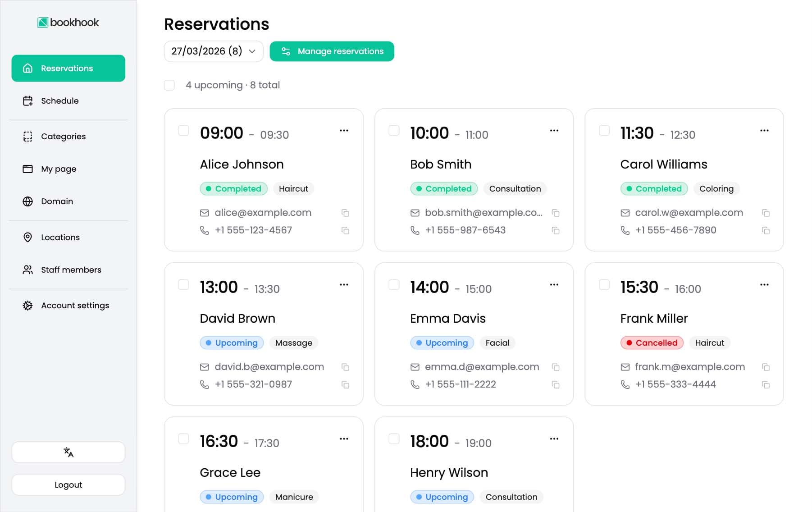Open Categories via its sidebar icon
812x512 pixels.
[x=27, y=136]
